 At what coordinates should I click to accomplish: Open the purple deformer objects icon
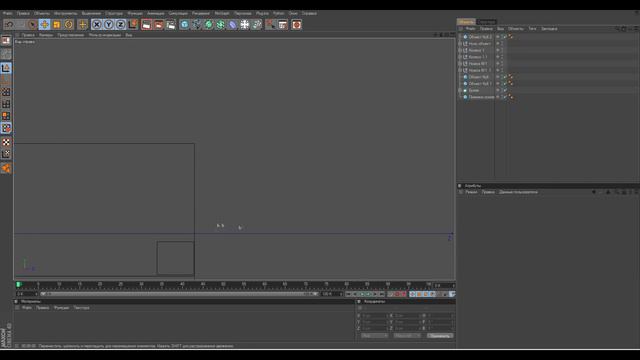(233, 24)
